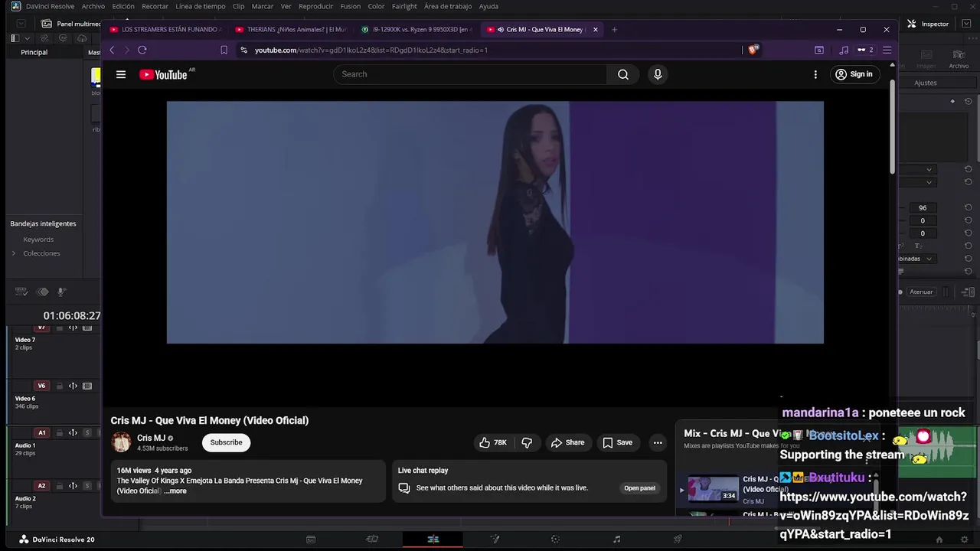980x551 pixels.
Task: Select the Archivo inspector tab
Action: (x=959, y=60)
